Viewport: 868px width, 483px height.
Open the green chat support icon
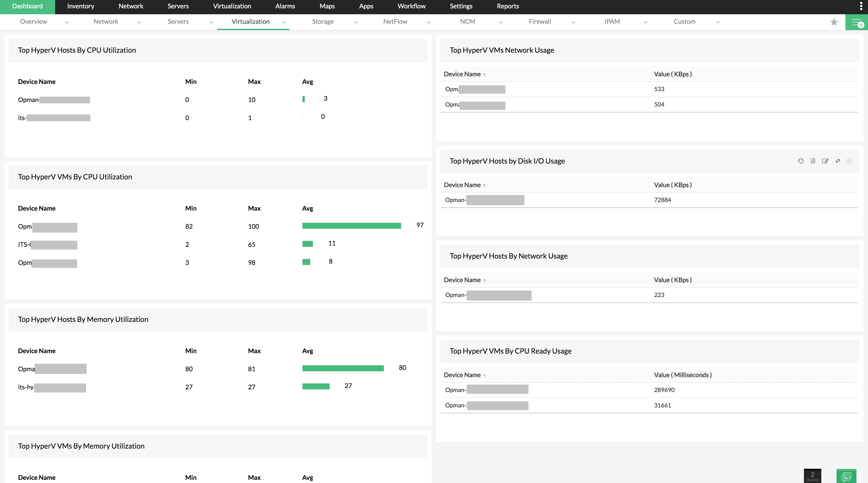tap(846, 476)
